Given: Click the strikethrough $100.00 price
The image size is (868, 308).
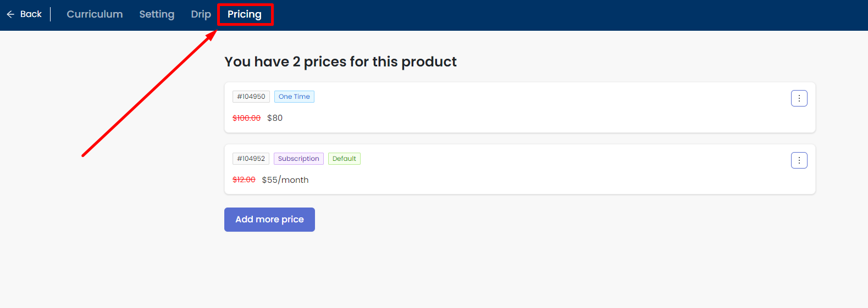Looking at the screenshot, I should pos(246,118).
